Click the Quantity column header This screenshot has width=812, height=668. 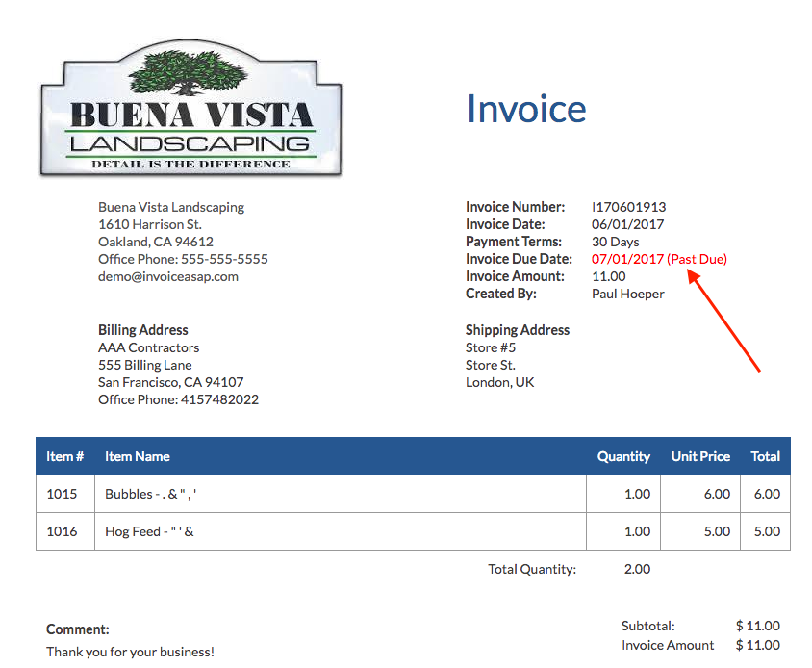pos(623,456)
